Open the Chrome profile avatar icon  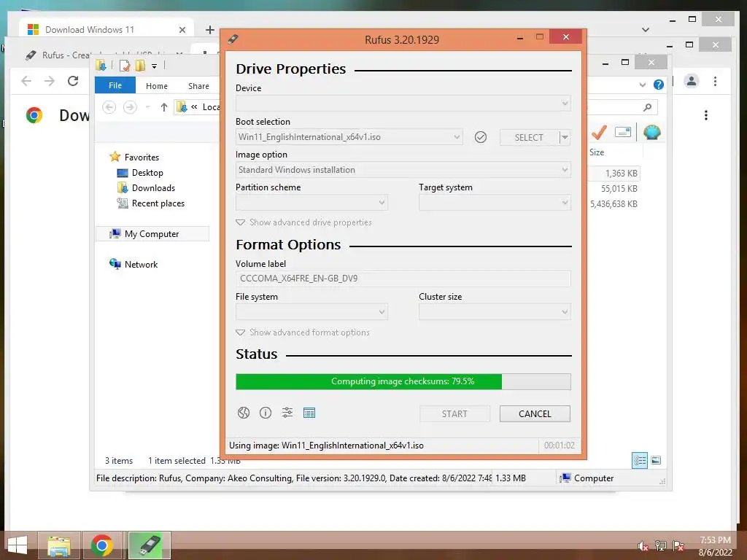[x=692, y=81]
